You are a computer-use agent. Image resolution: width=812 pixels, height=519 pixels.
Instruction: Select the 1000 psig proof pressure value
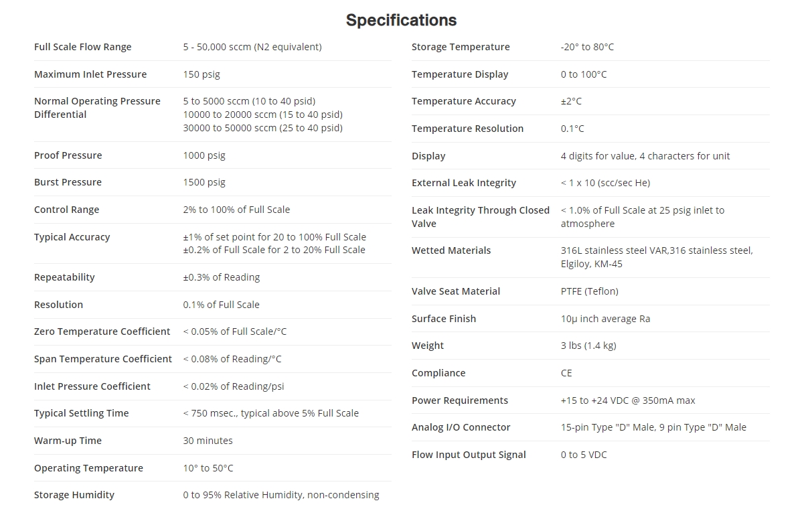(204, 155)
